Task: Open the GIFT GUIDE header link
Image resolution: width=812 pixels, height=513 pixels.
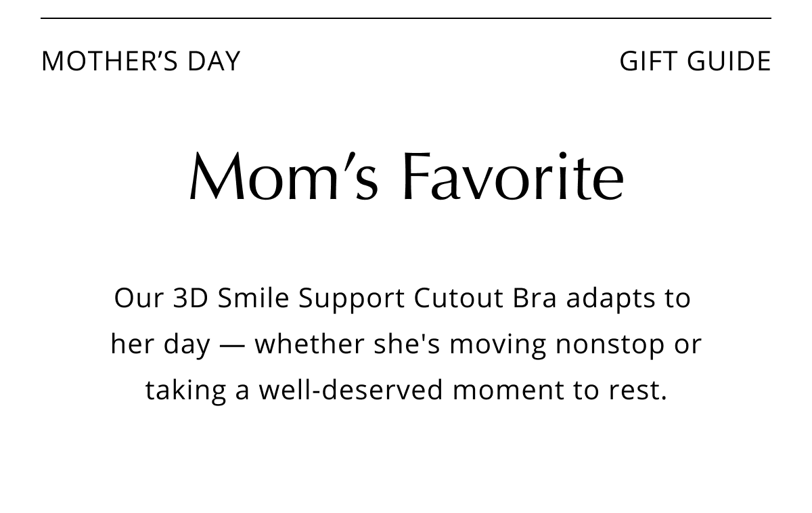Action: tap(695, 61)
